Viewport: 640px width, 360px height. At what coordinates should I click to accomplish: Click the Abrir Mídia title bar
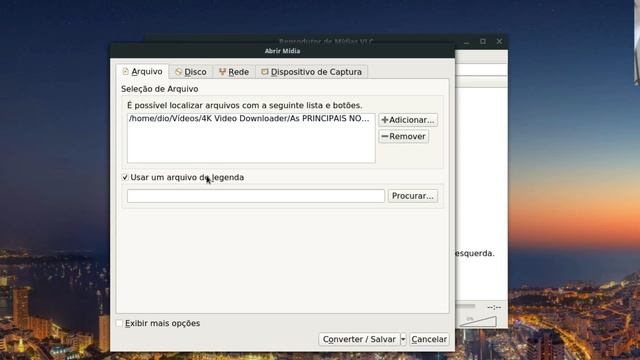tap(282, 51)
